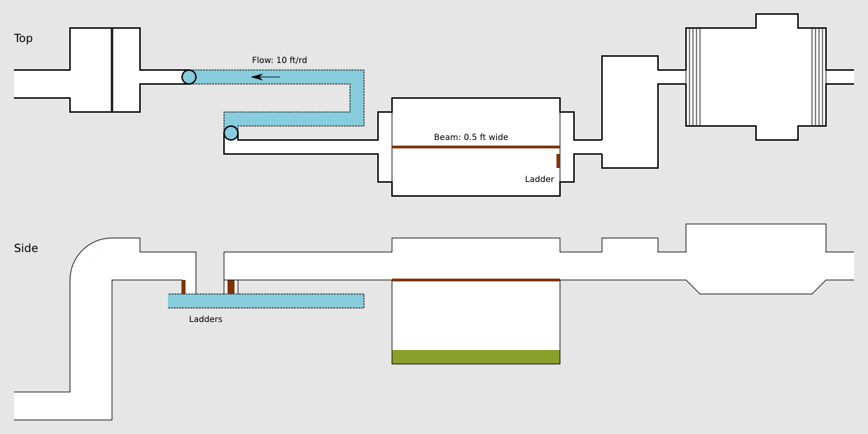Click the "Ladders" text label
868x434 pixels.
tap(205, 319)
